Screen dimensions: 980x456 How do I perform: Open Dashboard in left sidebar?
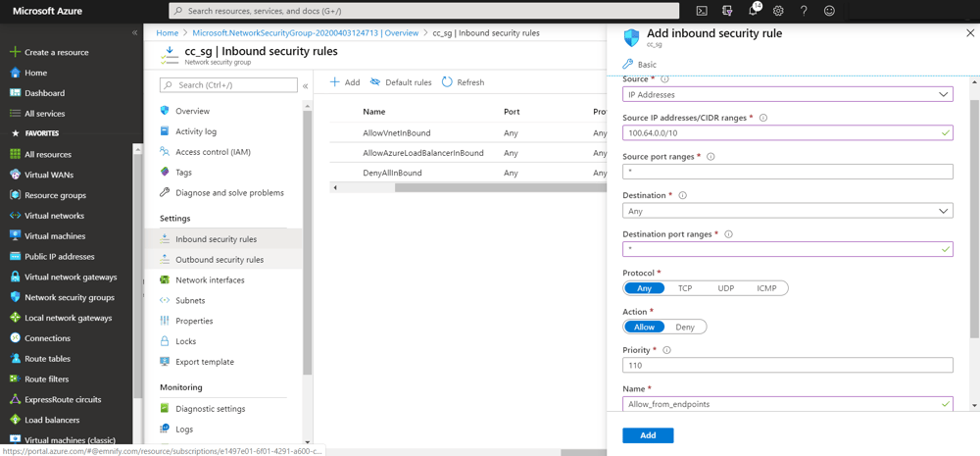44,93
